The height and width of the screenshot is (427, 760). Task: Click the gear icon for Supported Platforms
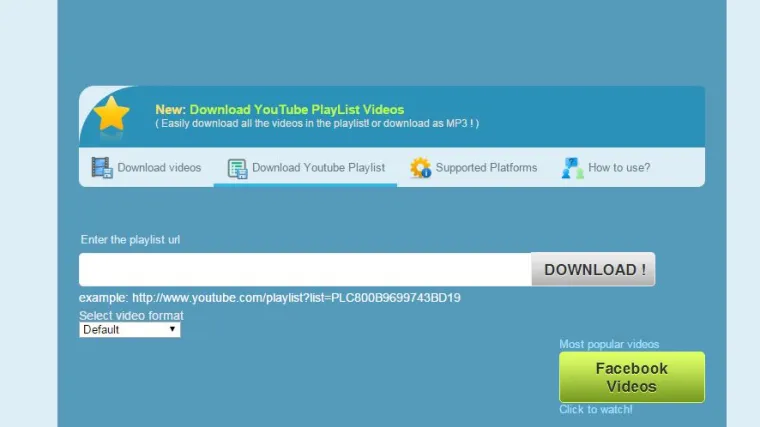pyautogui.click(x=420, y=168)
